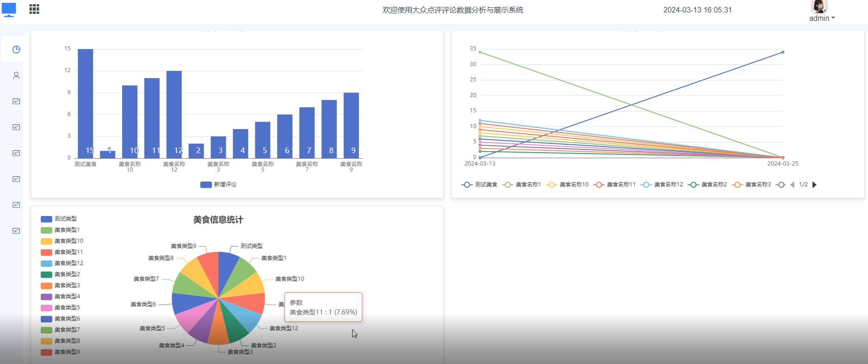Click the blue monitor logo icon

pos(9,10)
